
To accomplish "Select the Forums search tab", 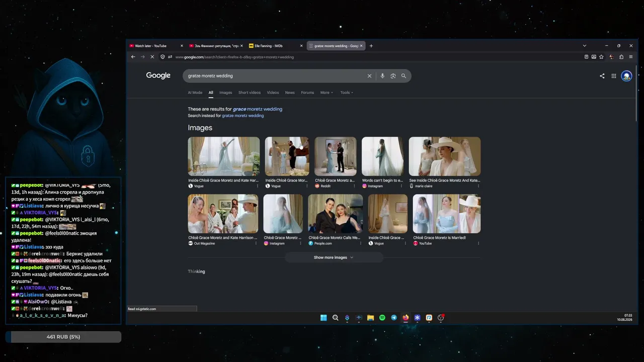I will (x=307, y=93).
